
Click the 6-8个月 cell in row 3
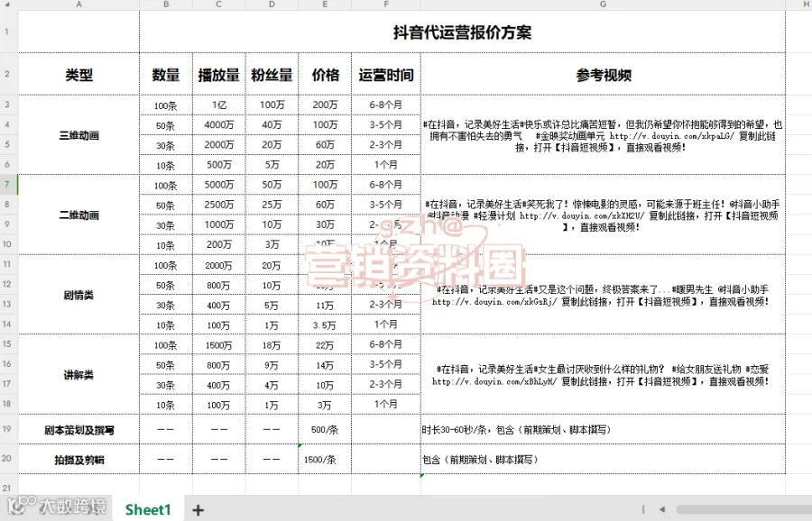[x=386, y=105]
